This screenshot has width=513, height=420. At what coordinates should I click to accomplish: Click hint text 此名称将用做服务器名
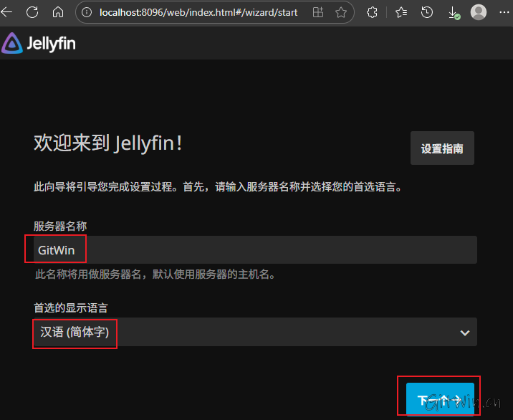coord(155,275)
